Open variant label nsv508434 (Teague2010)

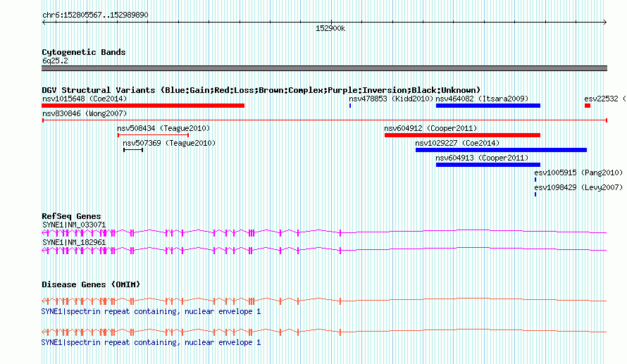(163, 128)
